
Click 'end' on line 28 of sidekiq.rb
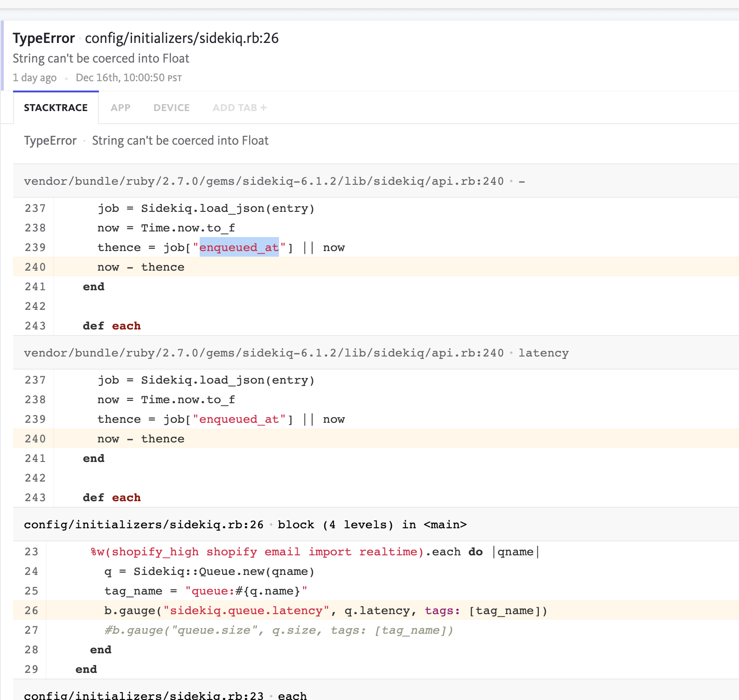pos(101,650)
